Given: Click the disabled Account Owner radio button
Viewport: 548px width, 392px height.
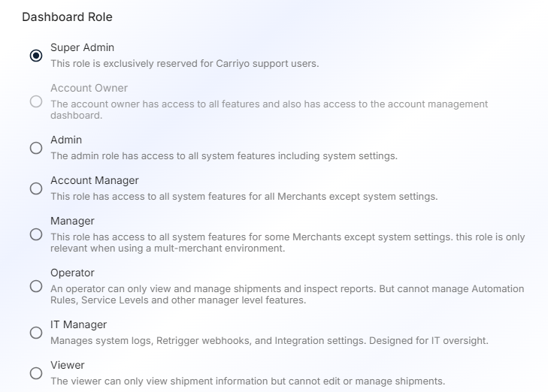Looking at the screenshot, I should tap(36, 101).
